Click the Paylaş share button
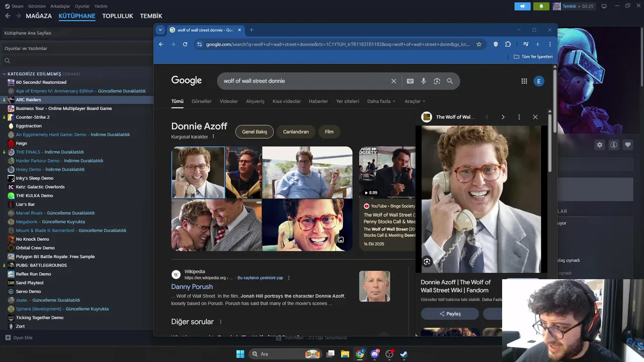The height and width of the screenshot is (362, 644). point(450,314)
